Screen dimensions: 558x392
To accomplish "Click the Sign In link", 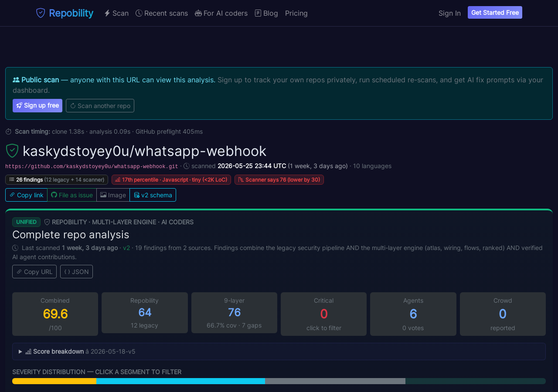I will 449,13.
